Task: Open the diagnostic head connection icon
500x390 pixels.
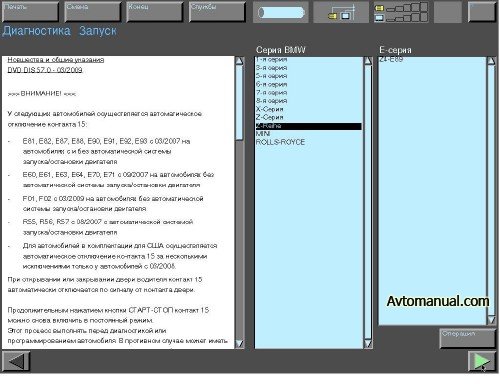Action: point(341,13)
